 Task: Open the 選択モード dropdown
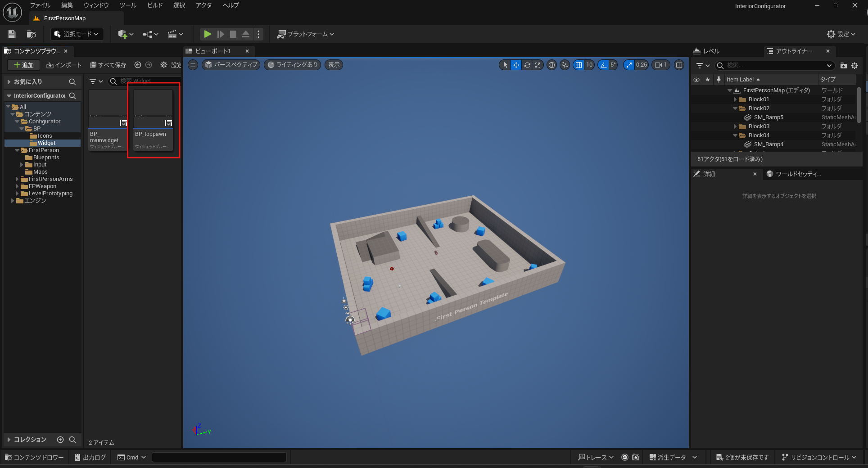pyautogui.click(x=77, y=34)
